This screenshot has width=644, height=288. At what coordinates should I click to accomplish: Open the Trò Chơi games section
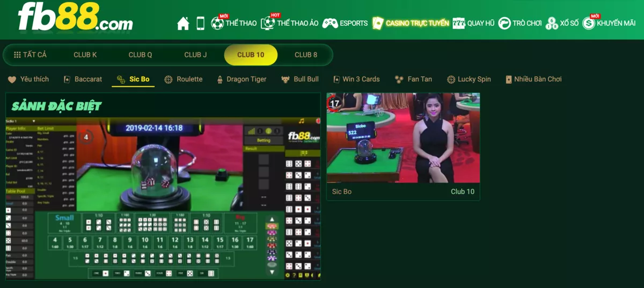click(x=520, y=23)
